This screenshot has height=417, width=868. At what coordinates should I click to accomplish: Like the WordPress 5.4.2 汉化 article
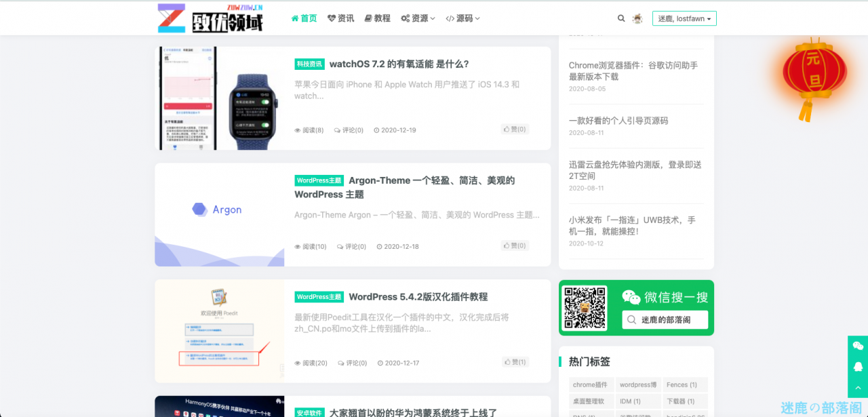tap(515, 362)
